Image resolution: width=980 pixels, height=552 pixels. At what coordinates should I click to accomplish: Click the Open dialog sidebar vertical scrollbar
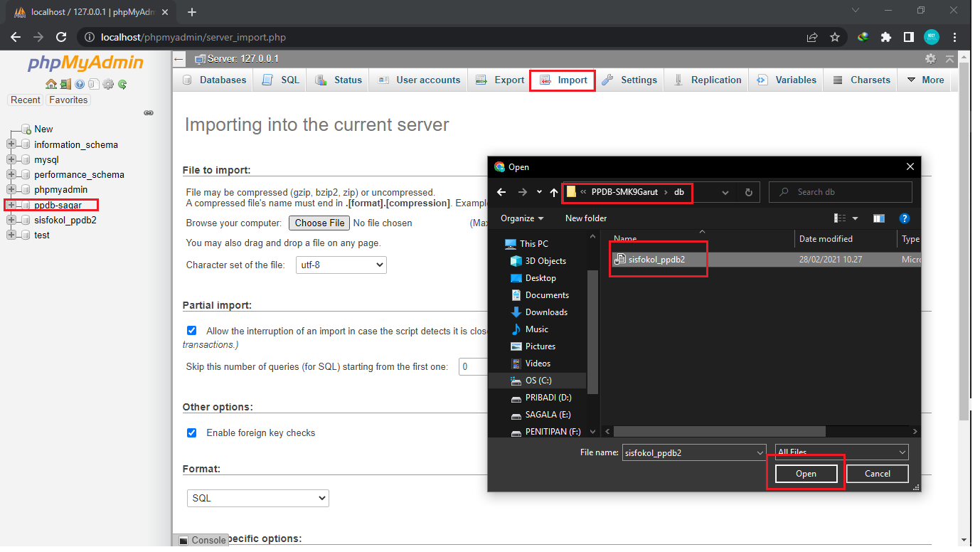pos(593,331)
